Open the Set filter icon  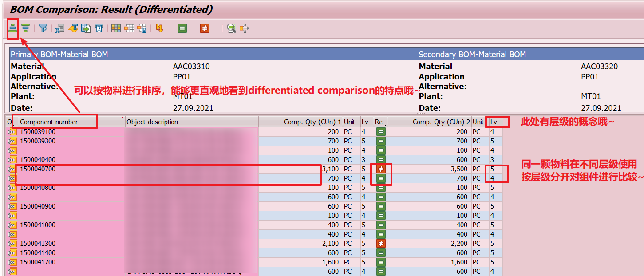tap(43, 28)
